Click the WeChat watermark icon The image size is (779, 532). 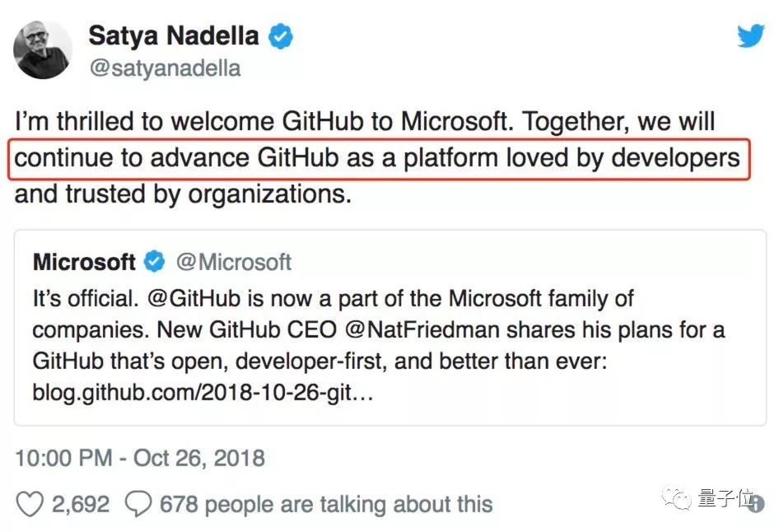pyautogui.click(x=677, y=497)
